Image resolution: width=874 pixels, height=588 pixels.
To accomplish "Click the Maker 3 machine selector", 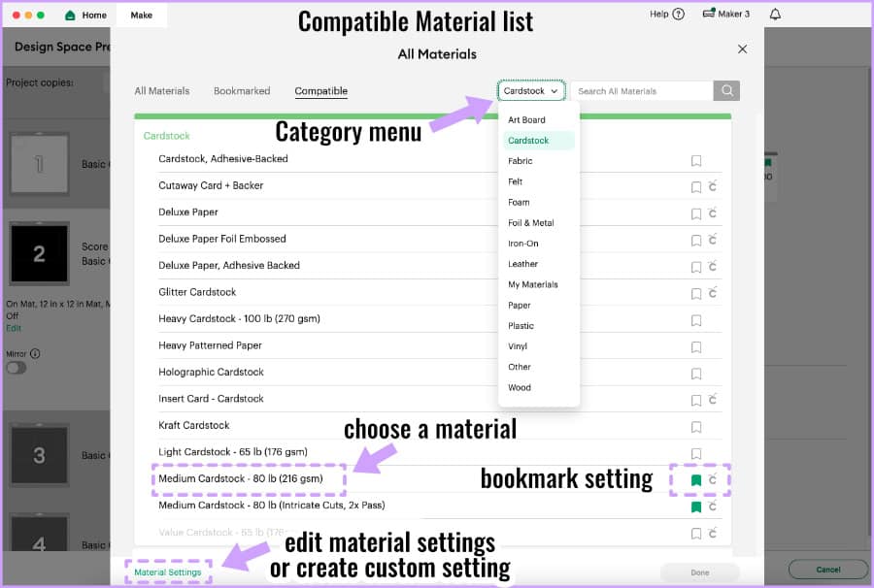I will click(x=726, y=14).
